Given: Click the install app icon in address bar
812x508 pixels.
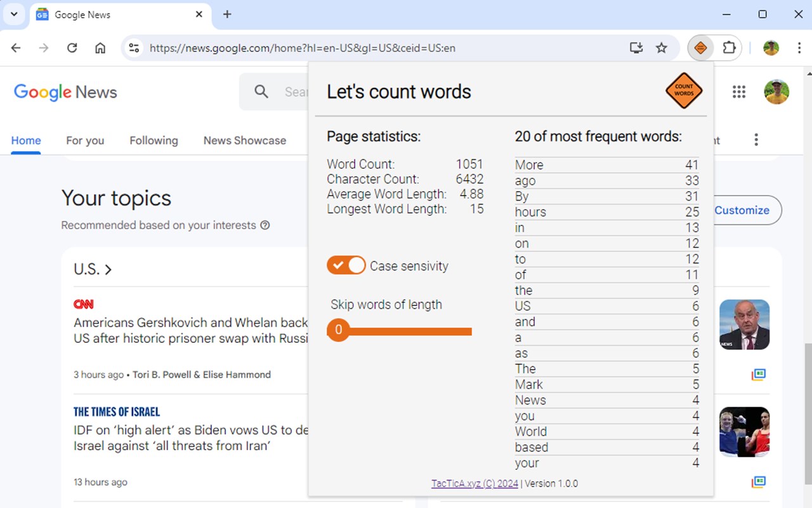Looking at the screenshot, I should (x=636, y=48).
